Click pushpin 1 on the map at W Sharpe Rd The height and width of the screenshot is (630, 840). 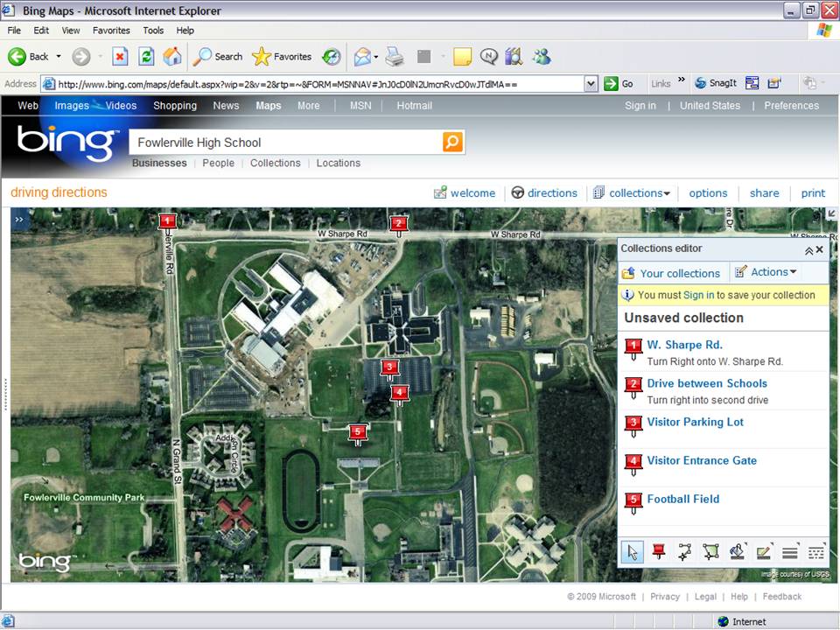167,222
